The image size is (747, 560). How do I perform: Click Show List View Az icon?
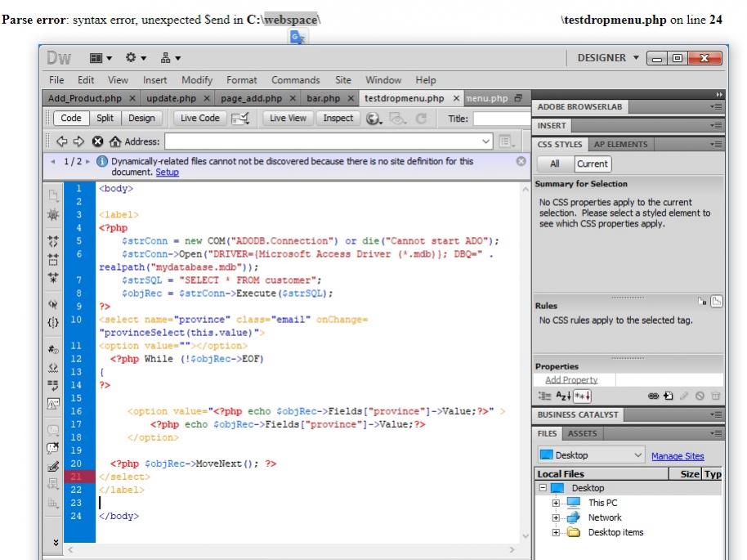pyautogui.click(x=563, y=396)
